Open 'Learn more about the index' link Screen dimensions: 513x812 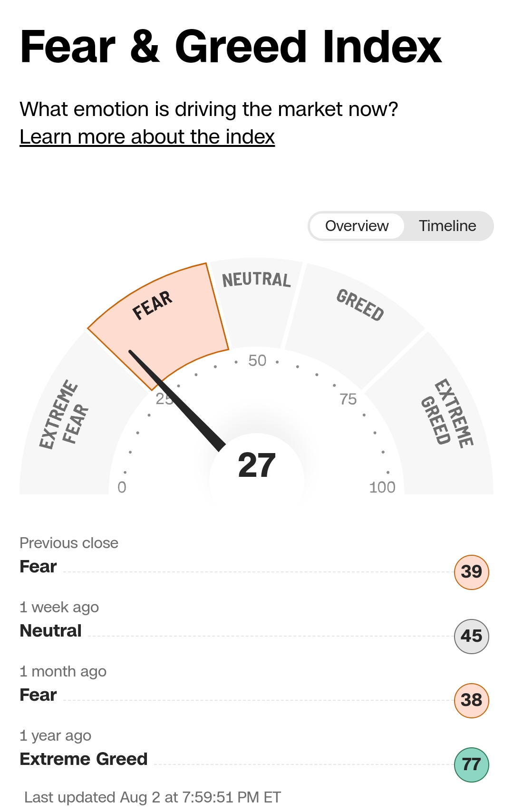pos(147,137)
